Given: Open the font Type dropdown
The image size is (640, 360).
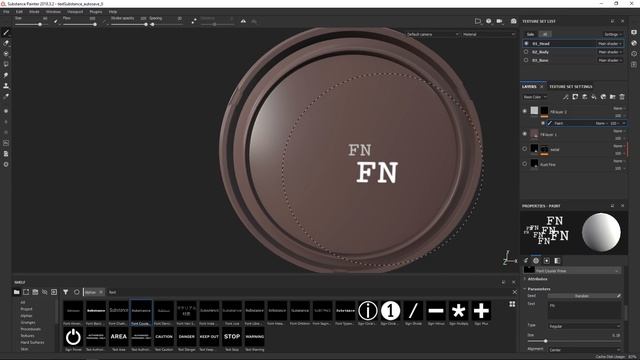Looking at the screenshot, I should tap(584, 326).
